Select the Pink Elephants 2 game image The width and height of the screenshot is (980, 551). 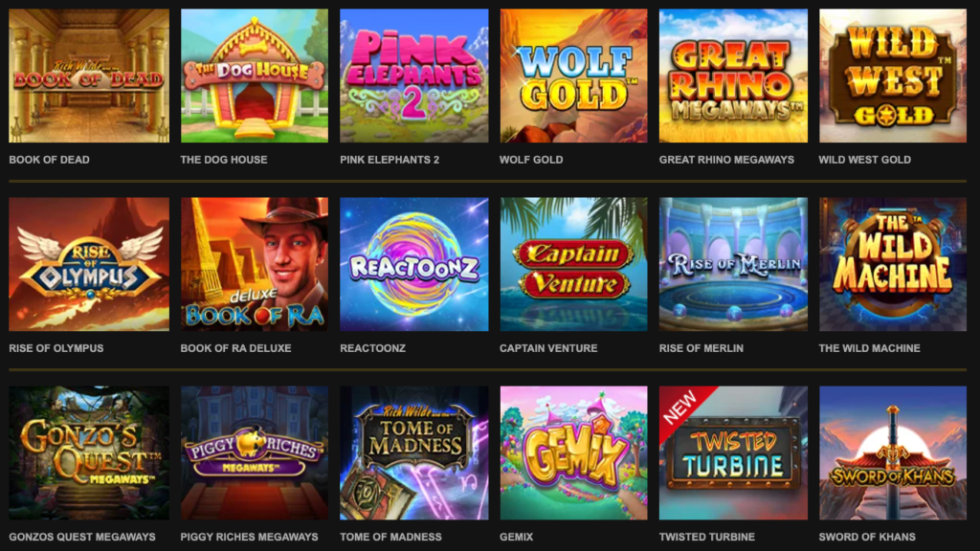(x=413, y=76)
